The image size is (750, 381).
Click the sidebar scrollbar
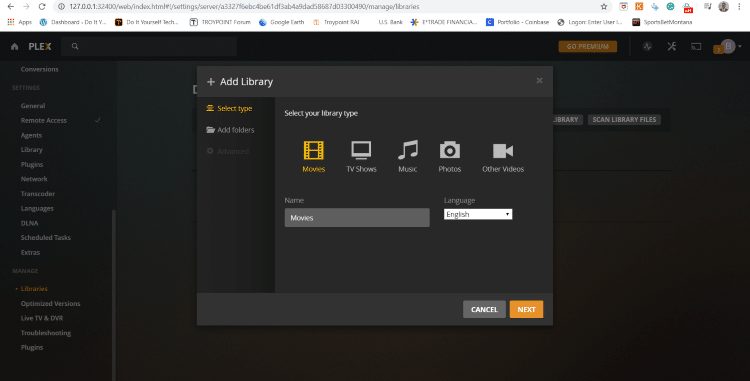[x=114, y=295]
